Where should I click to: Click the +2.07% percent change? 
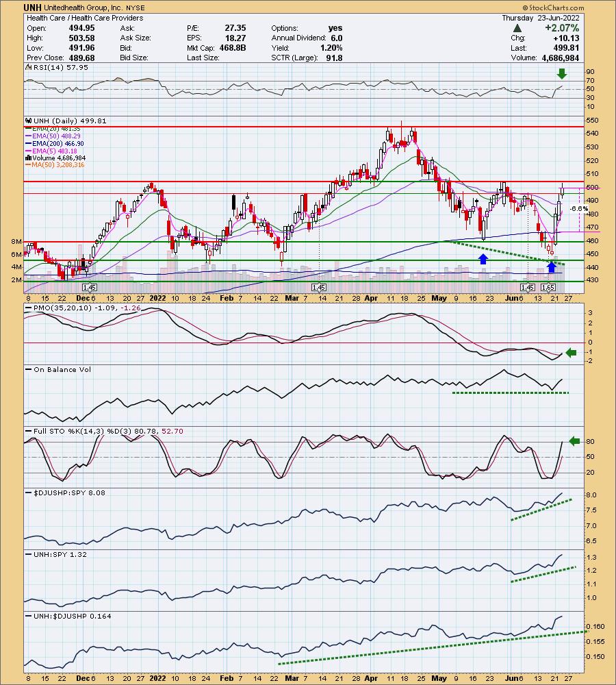click(x=562, y=28)
